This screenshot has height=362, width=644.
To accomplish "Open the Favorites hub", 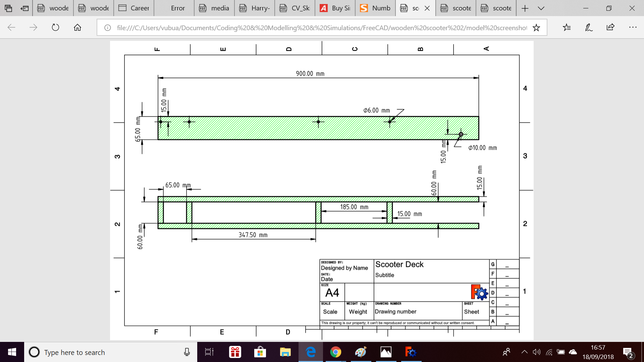I will pos(567,27).
